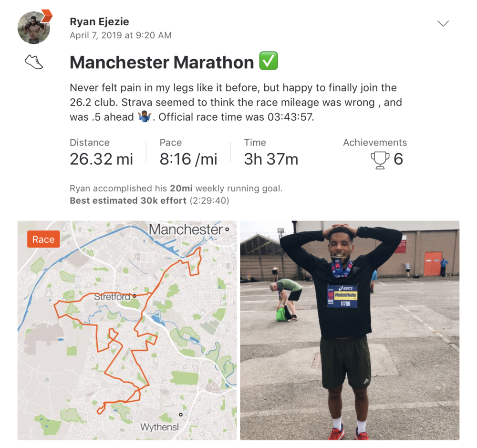Open Ryan Ejezie's profile avatar
Screen dimensions: 477x448
(33, 28)
